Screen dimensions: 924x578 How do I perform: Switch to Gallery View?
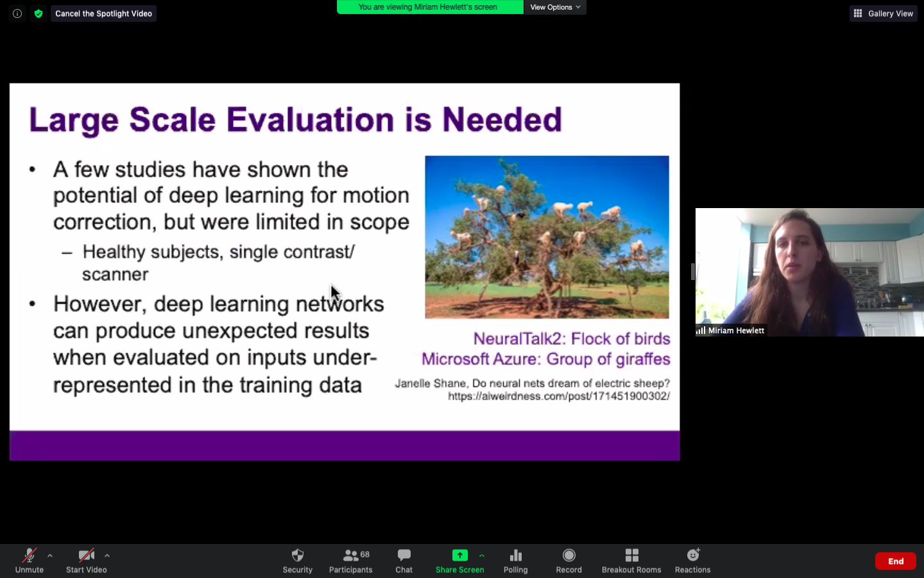tap(884, 13)
